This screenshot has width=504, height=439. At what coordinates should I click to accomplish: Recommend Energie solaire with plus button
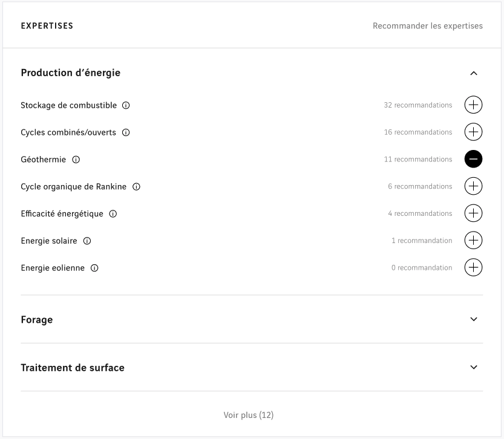[x=473, y=240]
